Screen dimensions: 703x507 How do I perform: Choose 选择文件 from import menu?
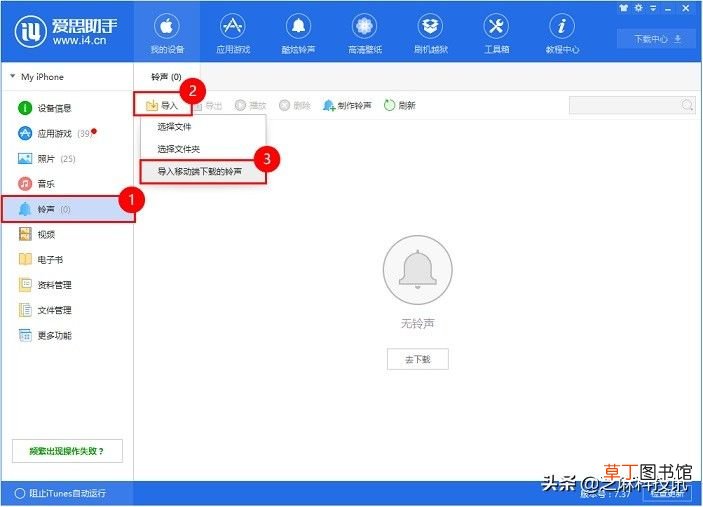(x=204, y=127)
